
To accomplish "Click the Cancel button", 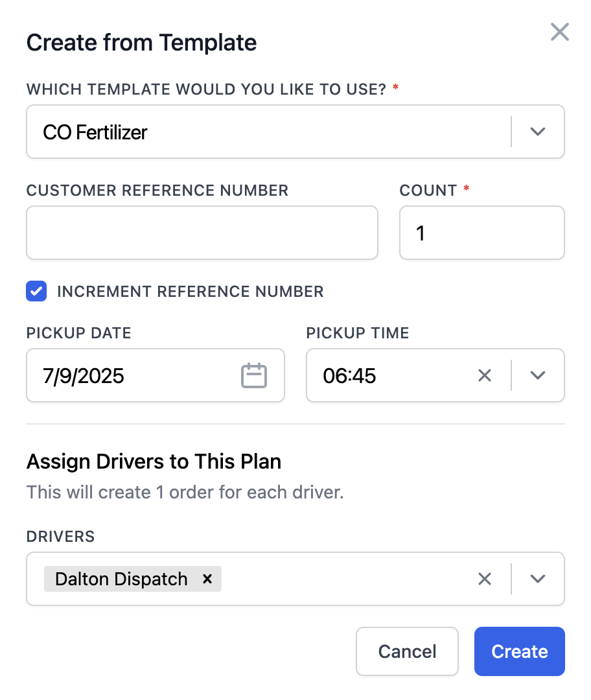I will click(407, 651).
